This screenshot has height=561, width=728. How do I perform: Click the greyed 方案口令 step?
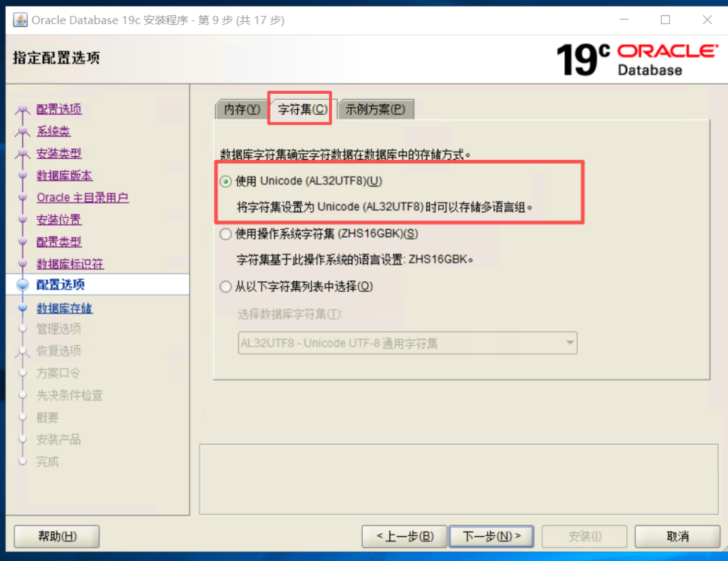(x=58, y=373)
